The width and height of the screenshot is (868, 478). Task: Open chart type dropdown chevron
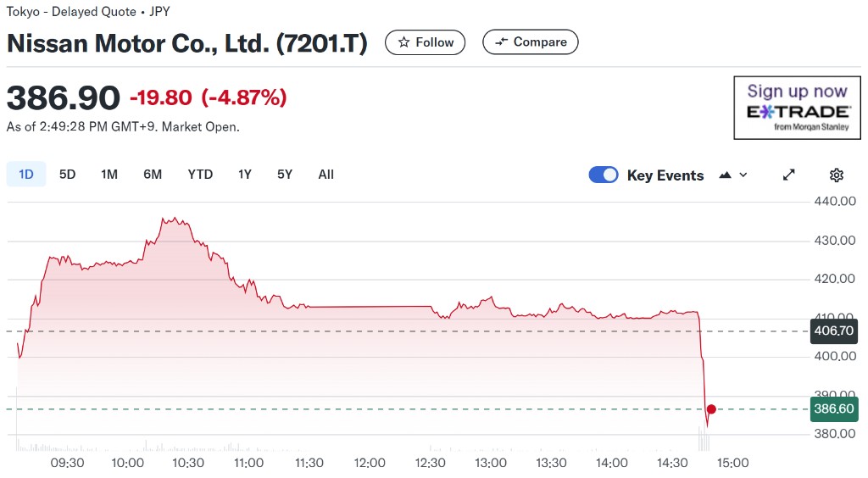(x=743, y=175)
